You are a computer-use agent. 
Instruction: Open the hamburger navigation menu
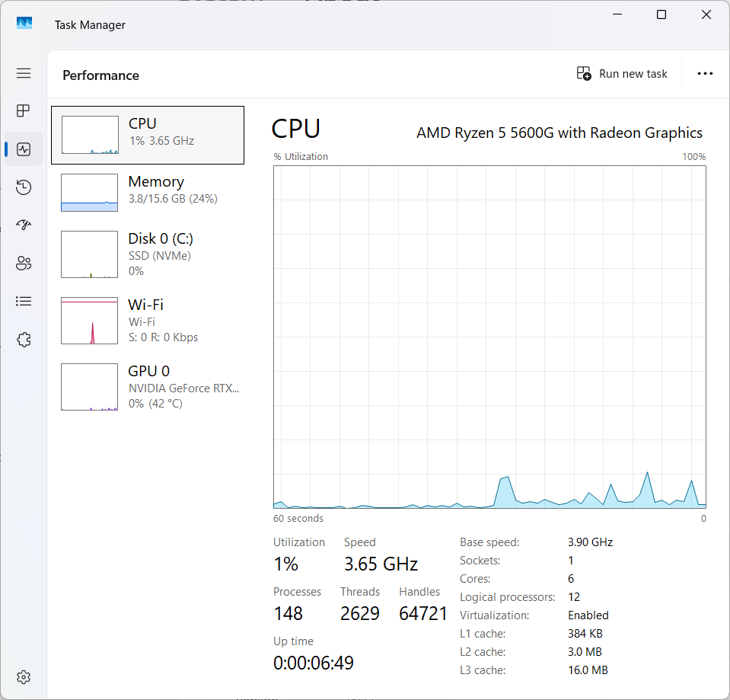click(x=24, y=73)
